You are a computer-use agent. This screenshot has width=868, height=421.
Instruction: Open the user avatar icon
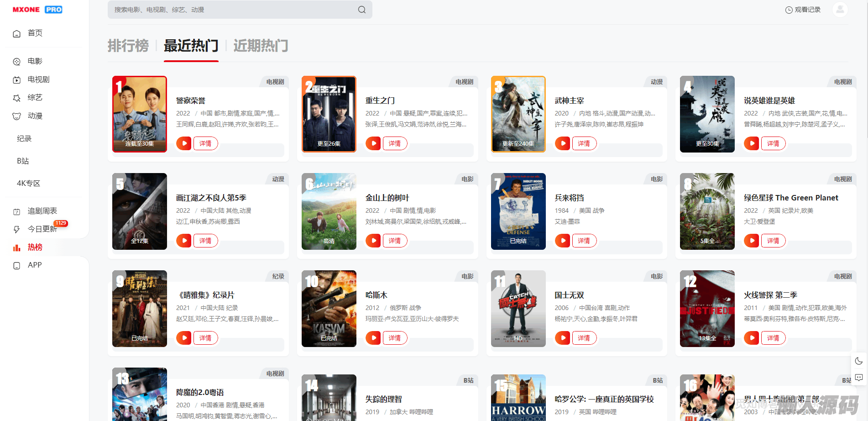click(x=840, y=10)
